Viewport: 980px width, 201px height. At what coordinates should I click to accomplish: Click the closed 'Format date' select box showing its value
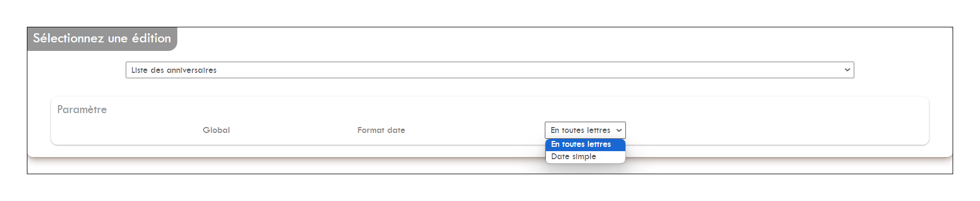[585, 130]
